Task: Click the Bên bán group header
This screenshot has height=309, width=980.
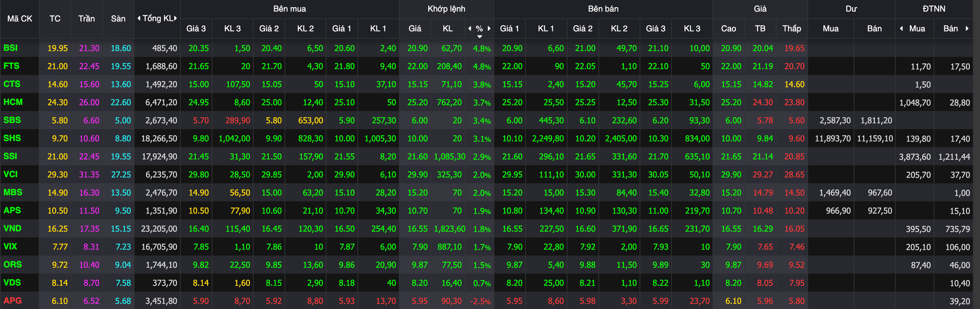Action: (603, 9)
